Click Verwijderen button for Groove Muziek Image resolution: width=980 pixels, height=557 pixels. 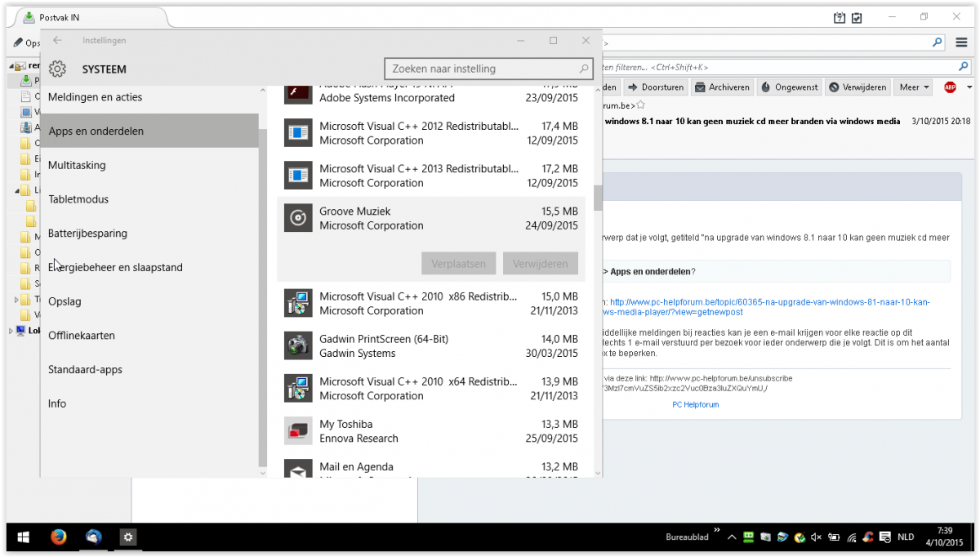point(541,264)
